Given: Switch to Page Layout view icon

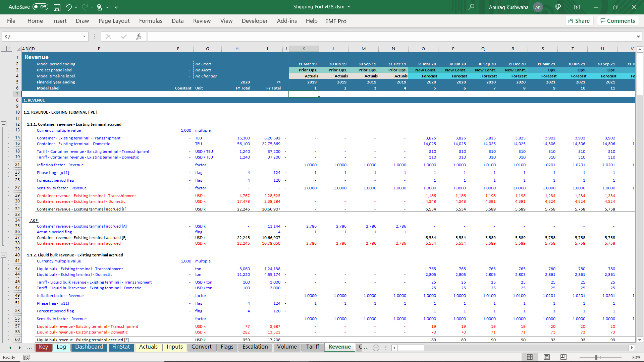Looking at the screenshot, I should pyautogui.click(x=547, y=357).
